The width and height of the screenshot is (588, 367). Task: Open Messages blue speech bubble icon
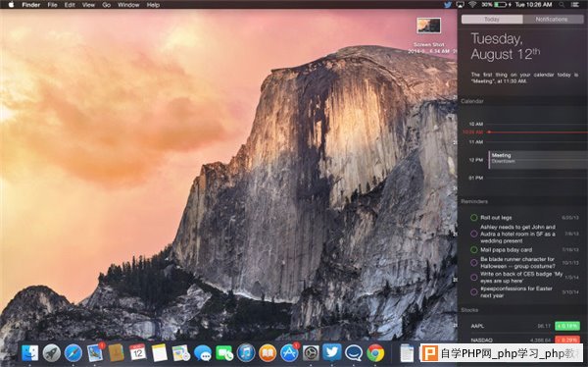click(x=203, y=353)
